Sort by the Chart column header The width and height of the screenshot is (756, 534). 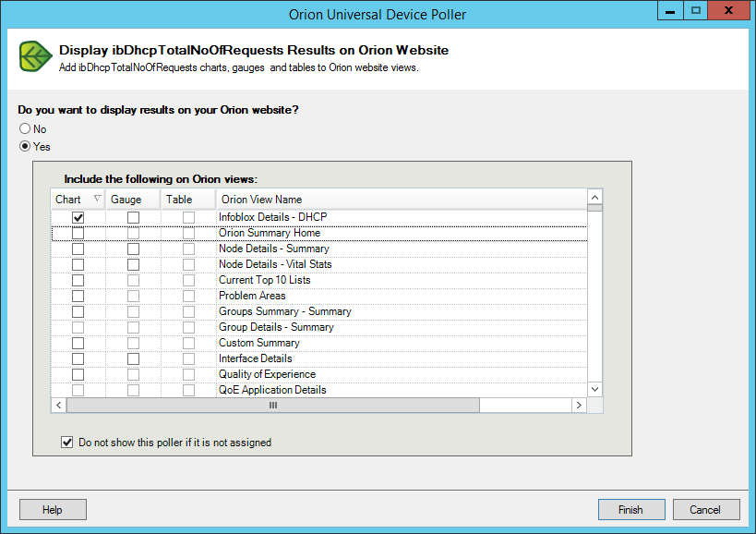[x=78, y=200]
